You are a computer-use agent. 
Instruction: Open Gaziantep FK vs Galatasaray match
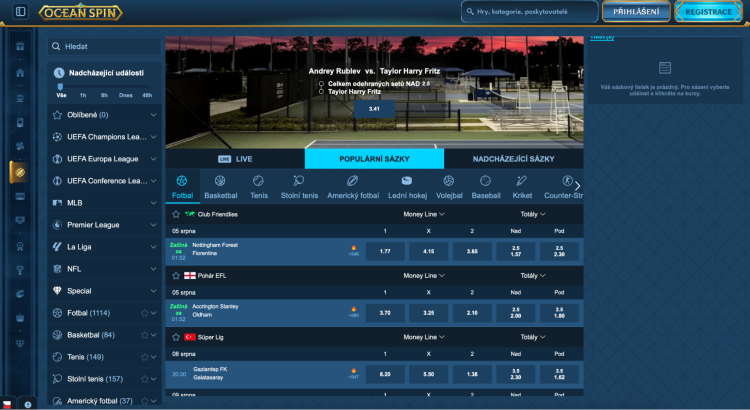point(210,373)
